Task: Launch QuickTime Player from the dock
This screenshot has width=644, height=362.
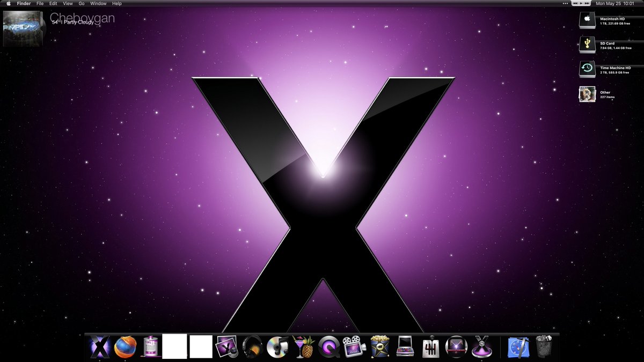Action: click(x=328, y=346)
